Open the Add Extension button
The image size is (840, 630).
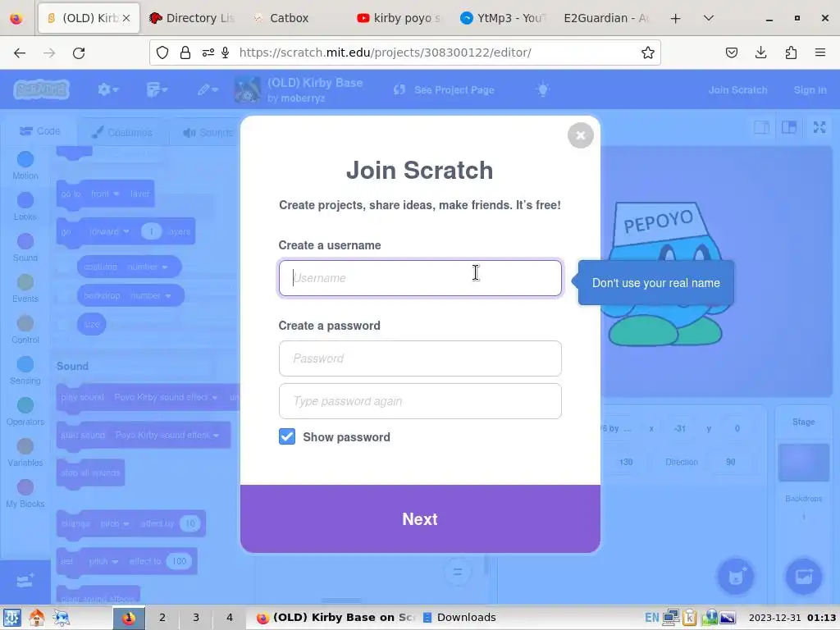pos(25,582)
